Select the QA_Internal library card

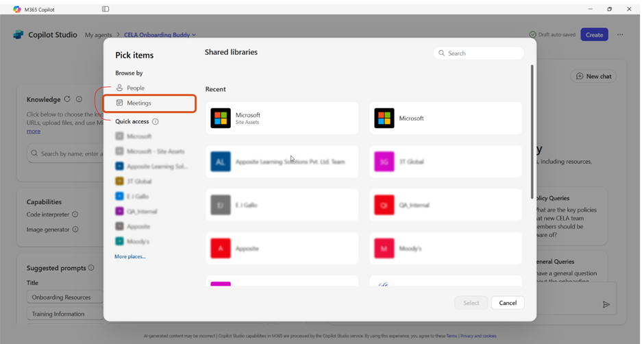445,205
